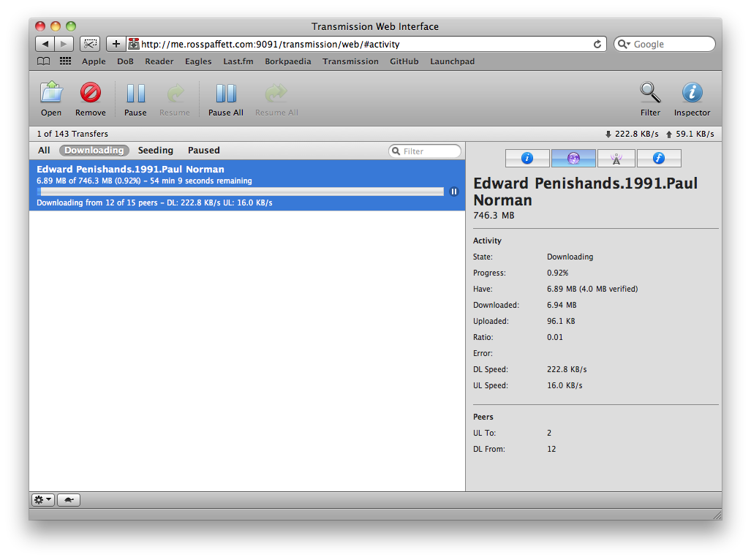Open inspector Peers/Trackers antenna tab
Screen dimensions: 751x560
[x=616, y=158]
